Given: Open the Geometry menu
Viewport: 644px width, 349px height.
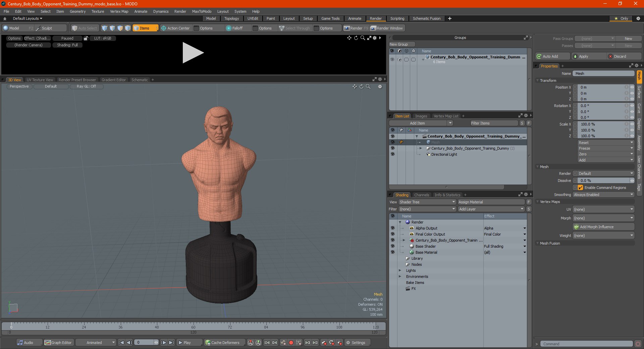Looking at the screenshot, I should (77, 11).
